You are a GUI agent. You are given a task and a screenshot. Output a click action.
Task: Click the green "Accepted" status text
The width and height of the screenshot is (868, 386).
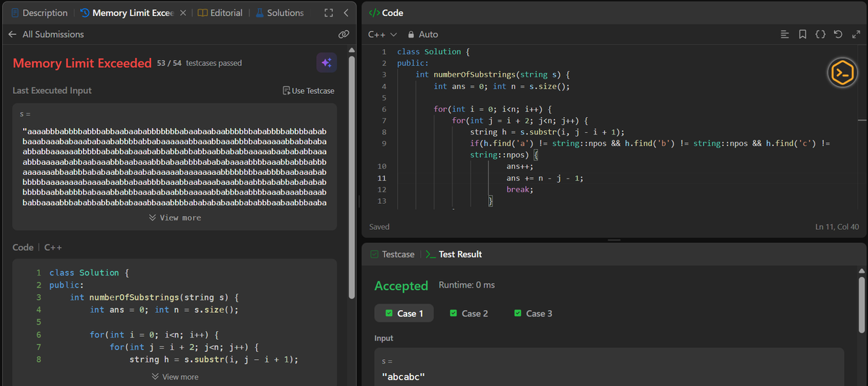click(x=401, y=286)
